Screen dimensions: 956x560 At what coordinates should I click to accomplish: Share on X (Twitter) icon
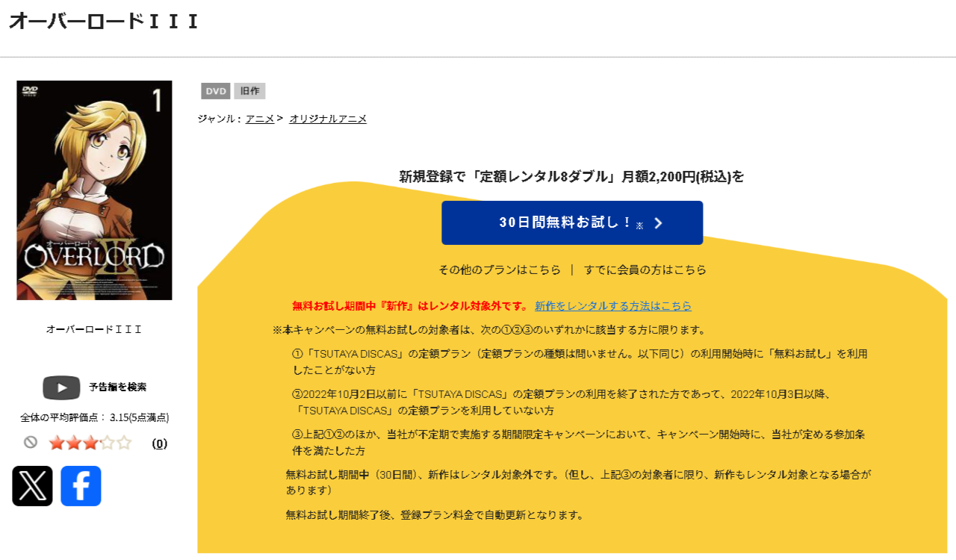coord(32,486)
